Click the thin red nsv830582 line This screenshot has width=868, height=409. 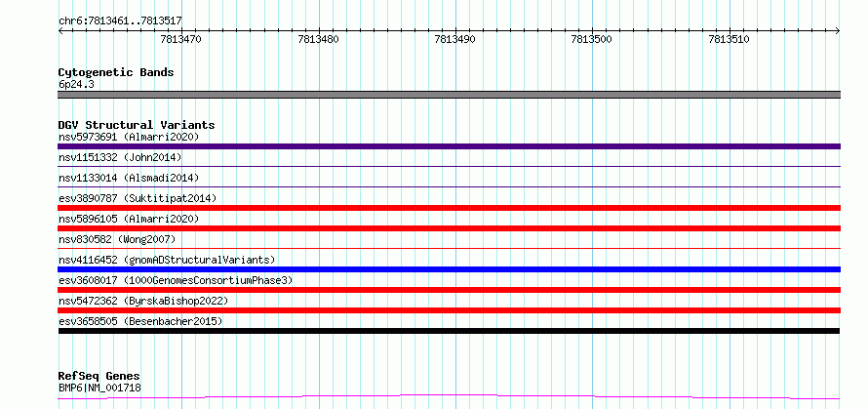tap(449, 248)
